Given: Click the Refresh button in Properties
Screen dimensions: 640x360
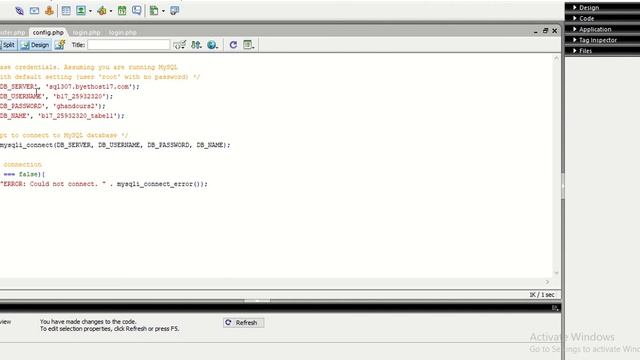Looking at the screenshot, I should [x=243, y=322].
